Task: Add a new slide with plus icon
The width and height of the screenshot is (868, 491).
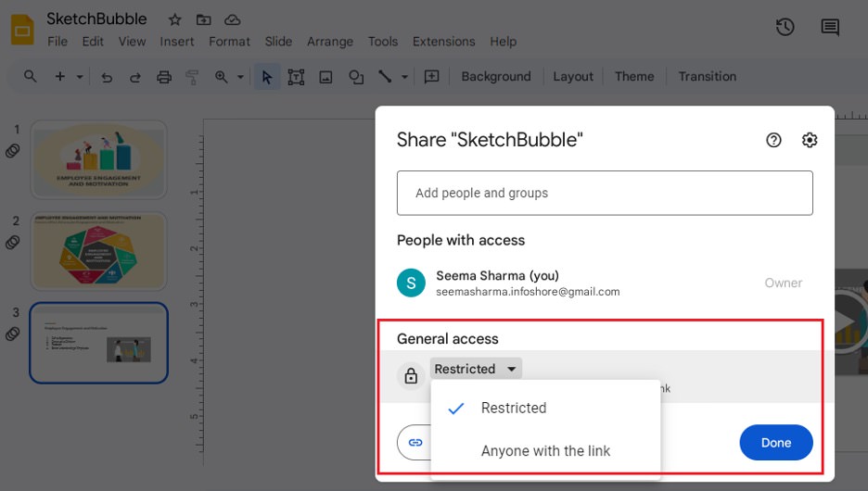Action: 59,76
